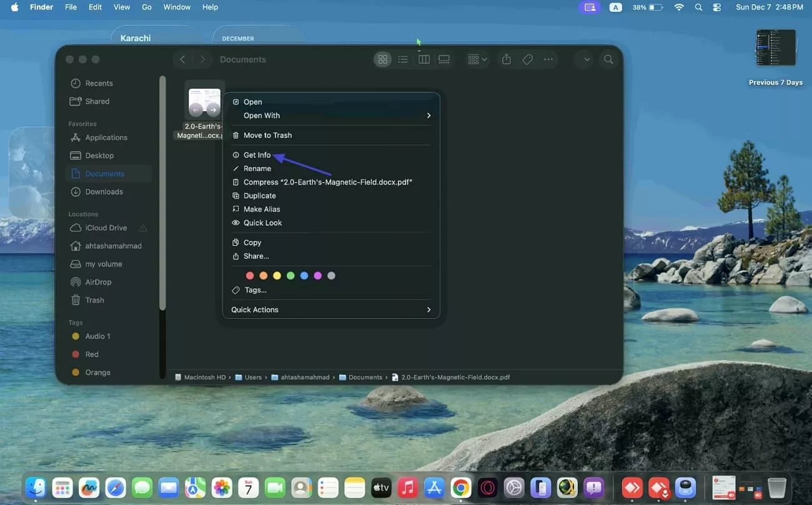This screenshot has height=505, width=812.
Task: Click the iCloud Drive warning icon
Action: coord(142,228)
